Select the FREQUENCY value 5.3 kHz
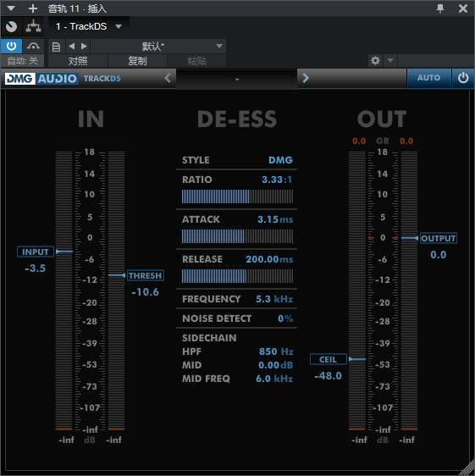Image resolution: width=475 pixels, height=476 pixels. [274, 299]
